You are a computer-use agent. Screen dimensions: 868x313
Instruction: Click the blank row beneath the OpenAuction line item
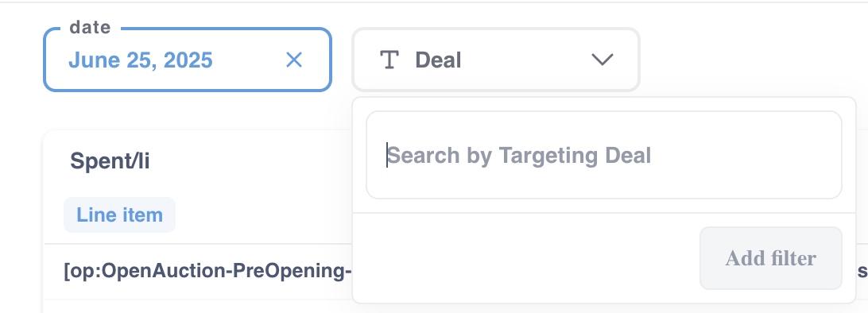click(x=198, y=307)
